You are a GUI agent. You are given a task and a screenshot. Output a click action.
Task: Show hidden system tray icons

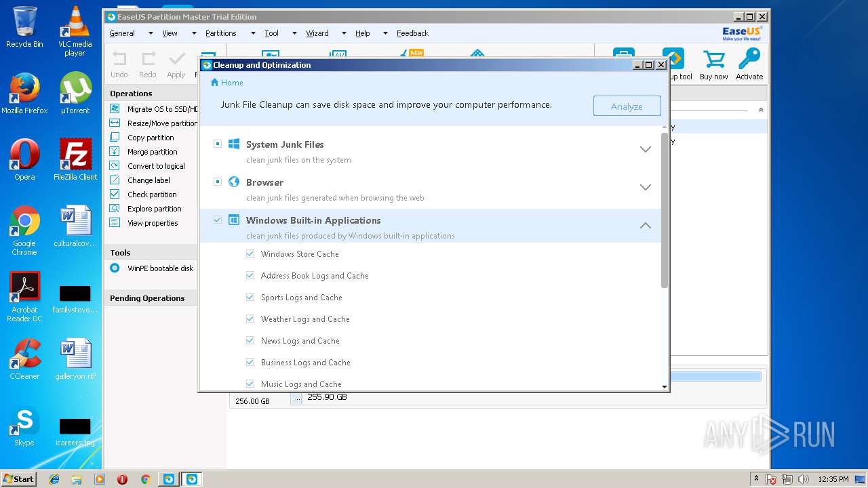coord(756,479)
